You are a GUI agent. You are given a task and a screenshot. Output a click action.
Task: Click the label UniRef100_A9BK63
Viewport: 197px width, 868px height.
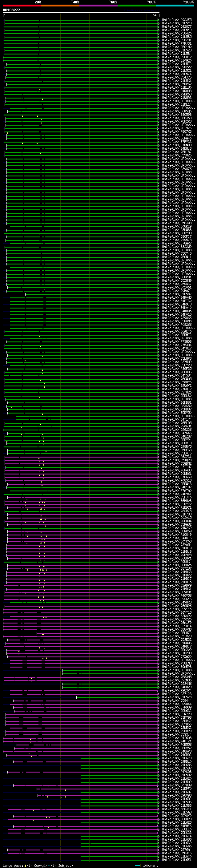point(177,94)
